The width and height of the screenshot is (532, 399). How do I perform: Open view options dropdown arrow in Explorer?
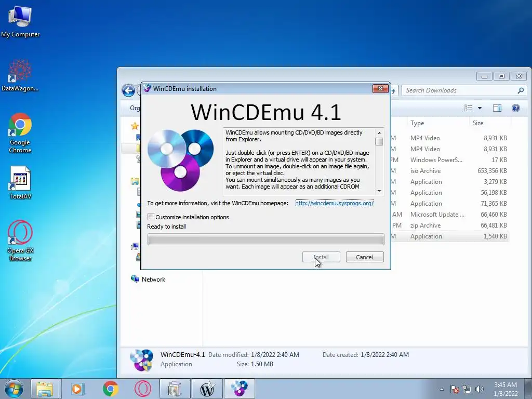click(x=480, y=108)
